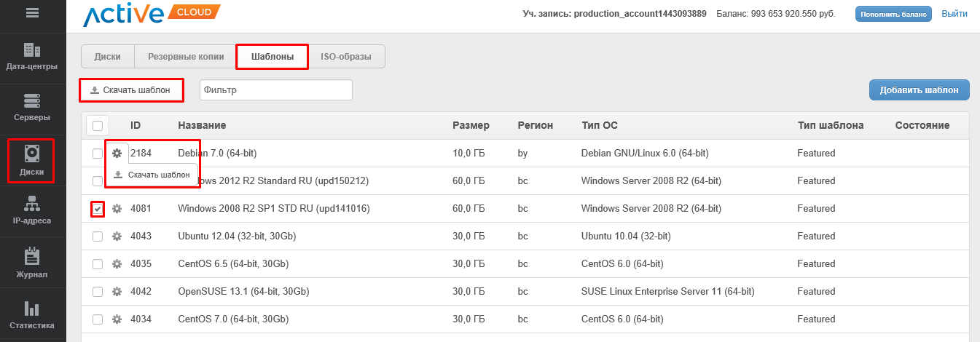Screen dimensions: 980x342
Task: Click into the Фильтр input field
Action: [x=275, y=90]
